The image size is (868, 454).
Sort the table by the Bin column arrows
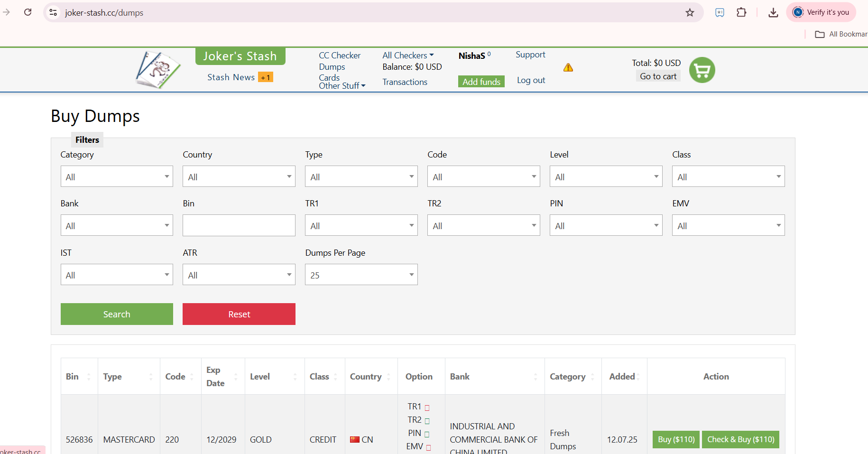click(89, 377)
